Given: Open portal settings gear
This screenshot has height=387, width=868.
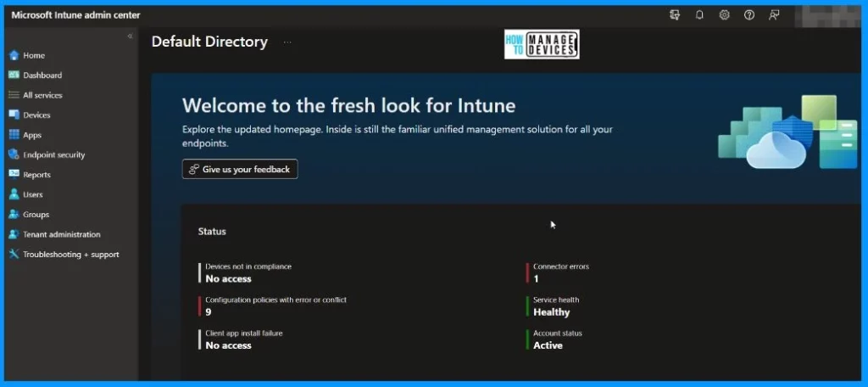Looking at the screenshot, I should click(724, 15).
